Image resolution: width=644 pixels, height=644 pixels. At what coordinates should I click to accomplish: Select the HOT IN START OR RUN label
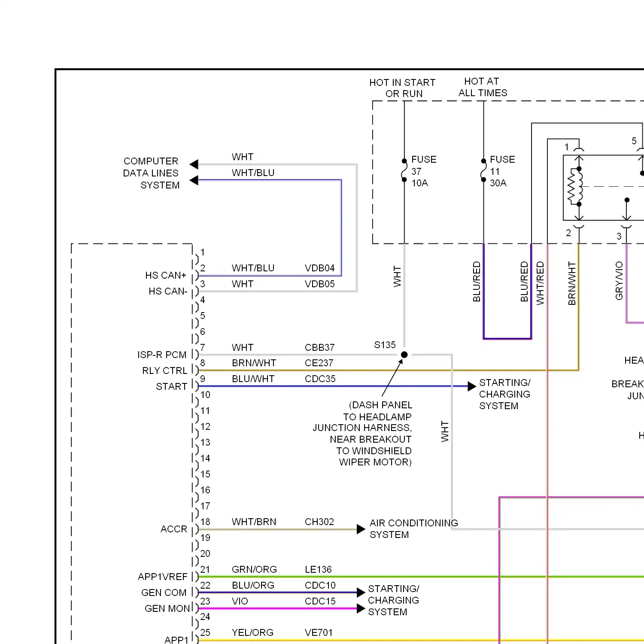coord(402,88)
